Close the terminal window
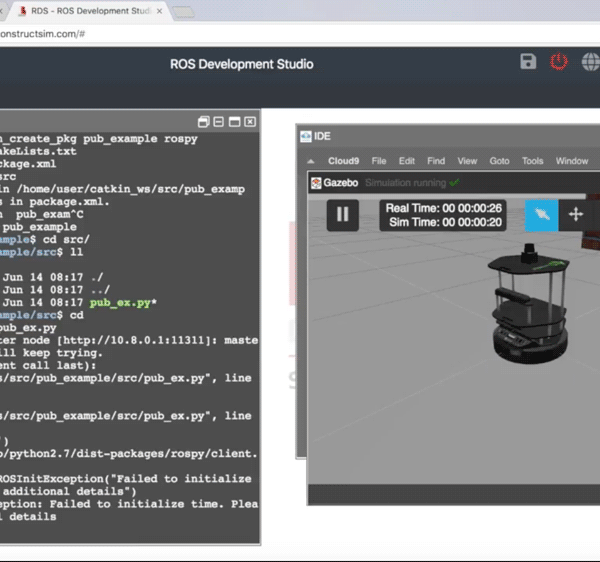Viewport: 600px width, 562px height. click(250, 122)
